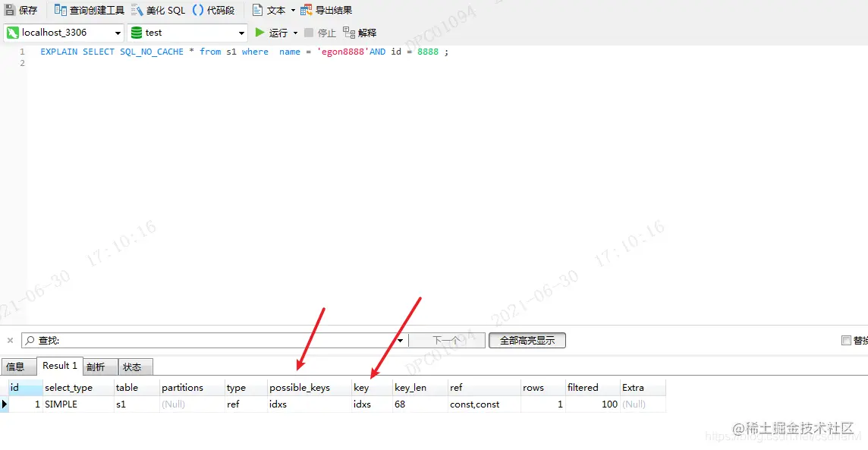Screen dimensions: 868x450
Task: Select idxs cell under possible_keys
Action: pos(310,404)
